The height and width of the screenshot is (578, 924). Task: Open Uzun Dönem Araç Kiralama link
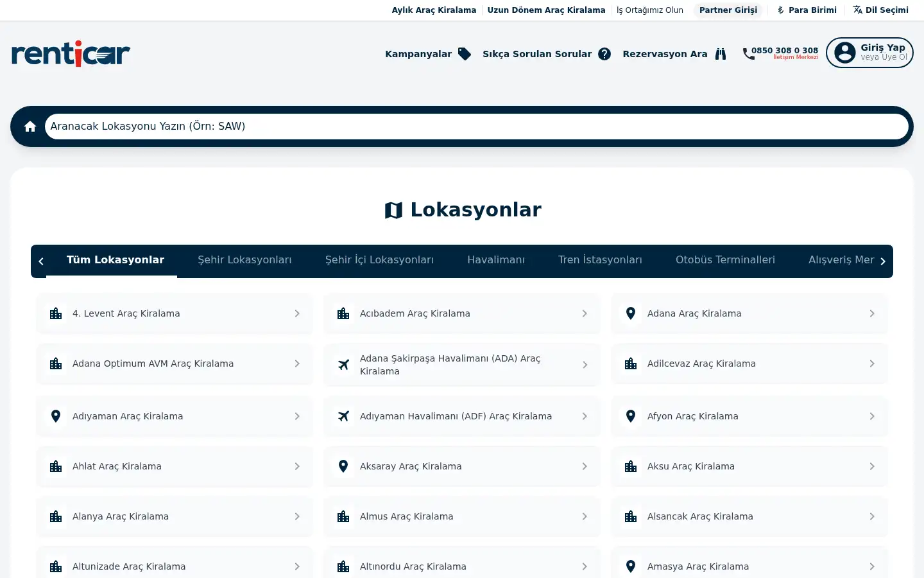[546, 10]
